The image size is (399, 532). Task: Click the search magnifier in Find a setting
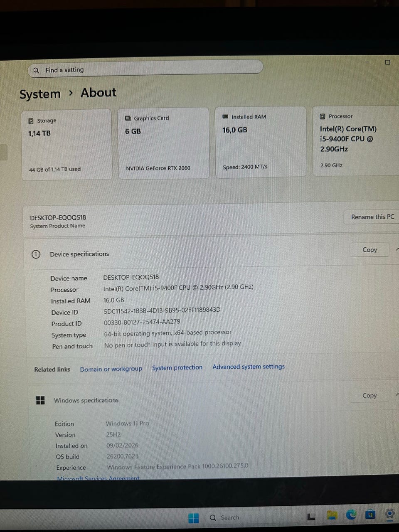tap(36, 71)
